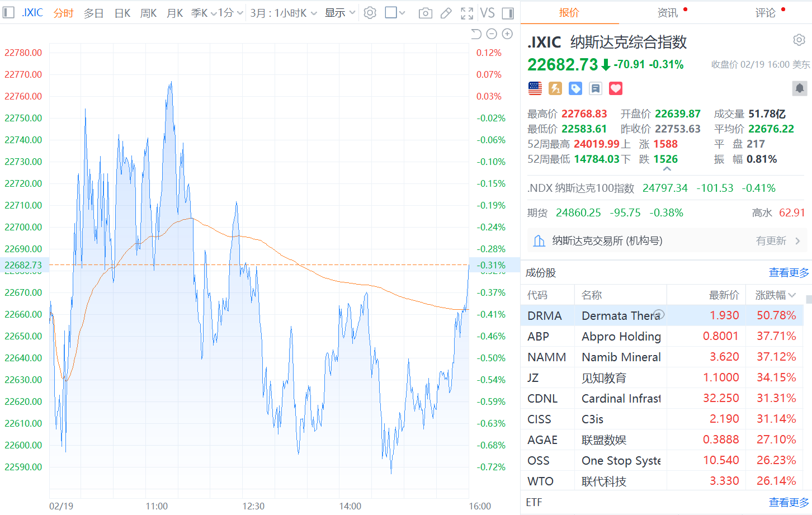812x515 pixels.
Task: Open 纳斯达克交易所 (机构号) updates row
Action: 665,241
